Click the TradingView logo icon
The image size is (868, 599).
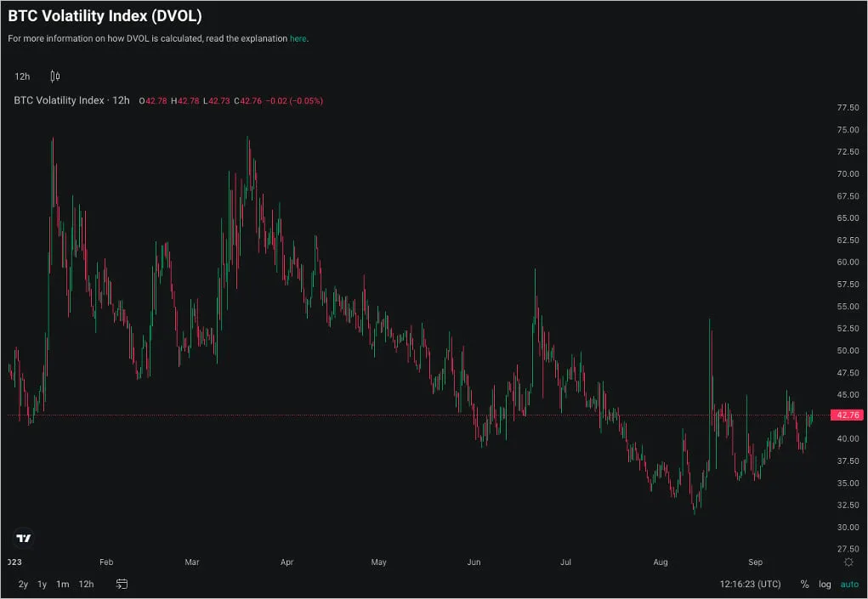(23, 538)
